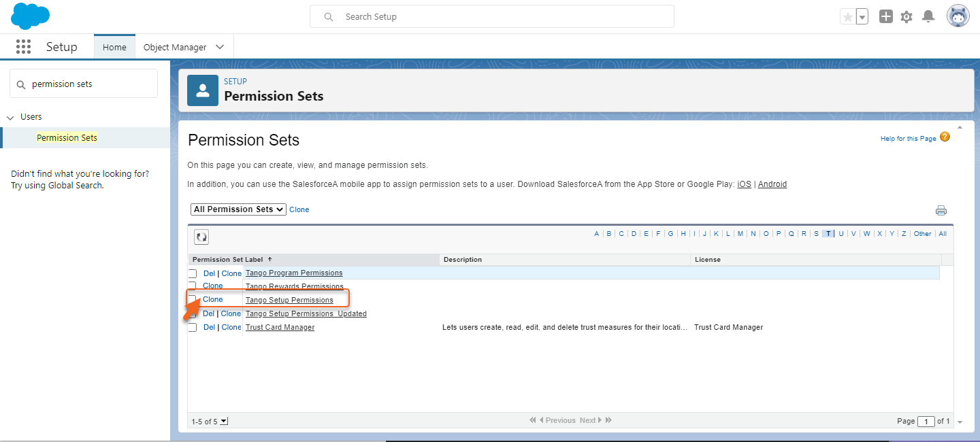Image resolution: width=980 pixels, height=442 pixels.
Task: Check the Tango Setup Permissions_Updated checkbox
Action: coord(193,313)
